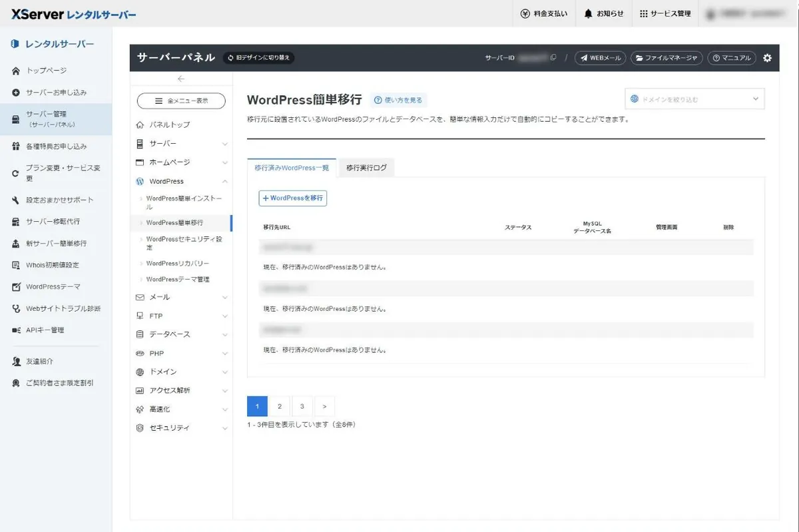Click 使い方を見る help link
Image resolution: width=799 pixels, height=532 pixels.
tap(398, 101)
